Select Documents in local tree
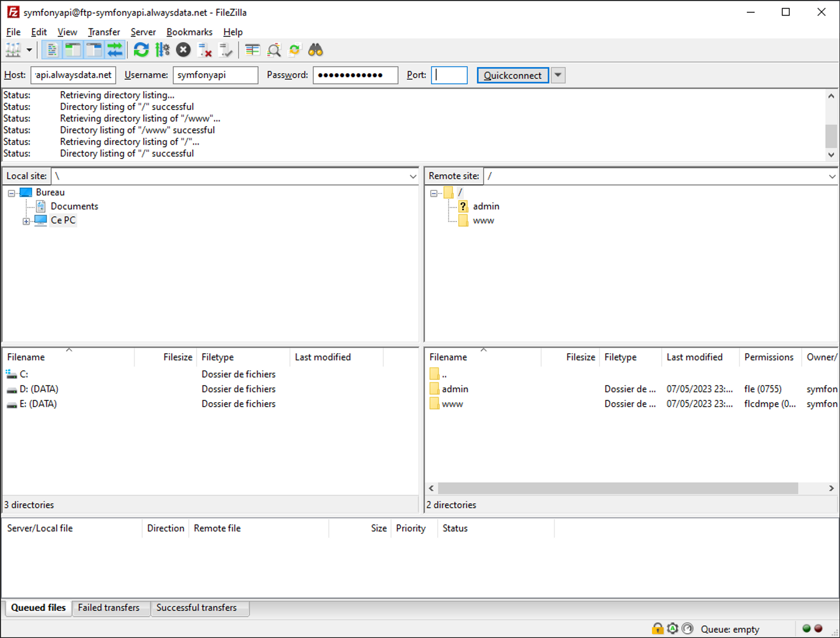Viewport: 840px width, 638px height. coord(74,206)
